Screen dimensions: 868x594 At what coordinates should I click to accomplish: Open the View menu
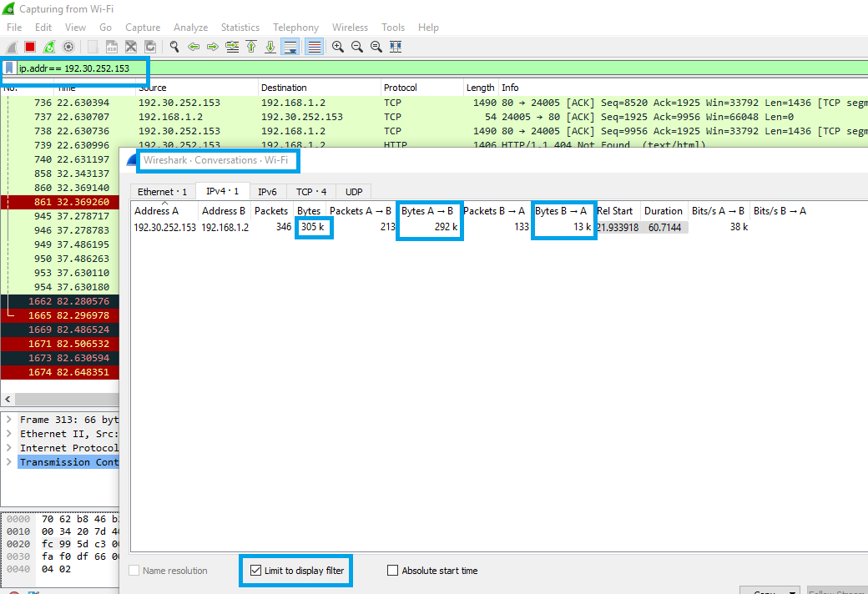tap(75, 28)
